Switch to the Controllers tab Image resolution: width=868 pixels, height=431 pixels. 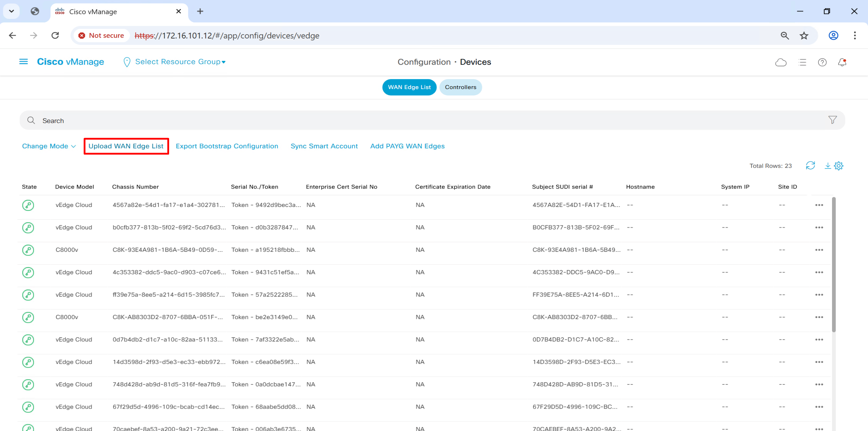460,87
